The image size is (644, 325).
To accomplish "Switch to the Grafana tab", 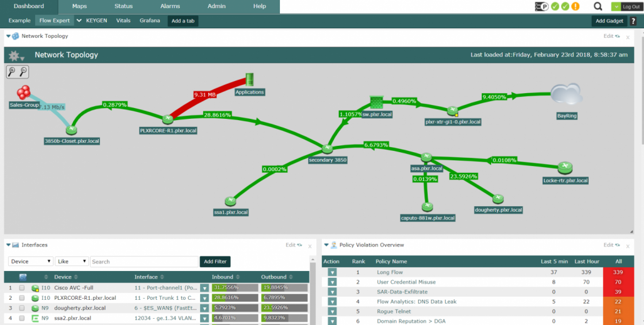I will (150, 21).
